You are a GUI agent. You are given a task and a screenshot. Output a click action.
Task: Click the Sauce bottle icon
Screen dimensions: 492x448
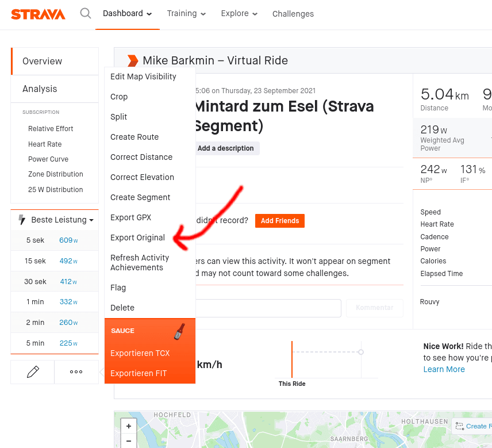pyautogui.click(x=179, y=331)
